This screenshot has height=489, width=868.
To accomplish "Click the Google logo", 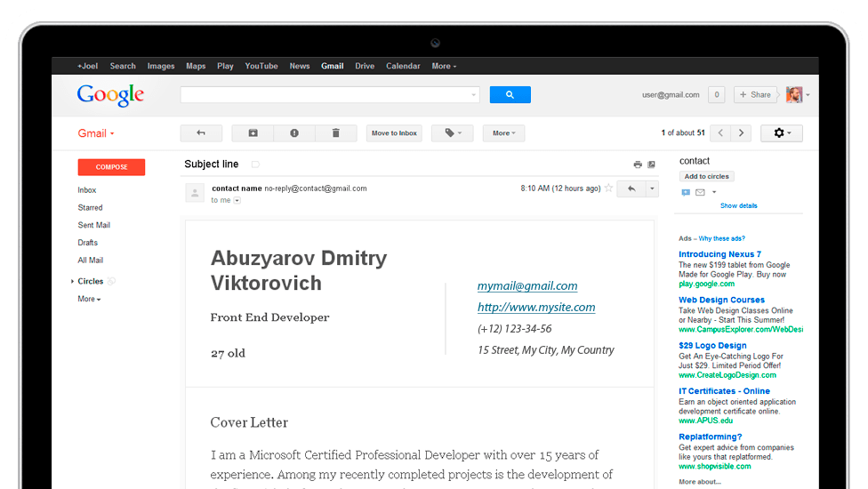I will coord(110,94).
